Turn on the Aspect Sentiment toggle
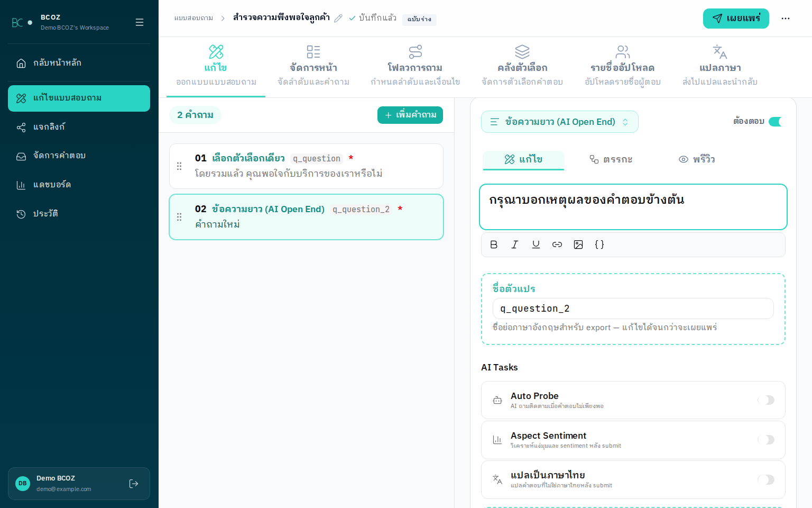The image size is (812, 508). coord(766,440)
